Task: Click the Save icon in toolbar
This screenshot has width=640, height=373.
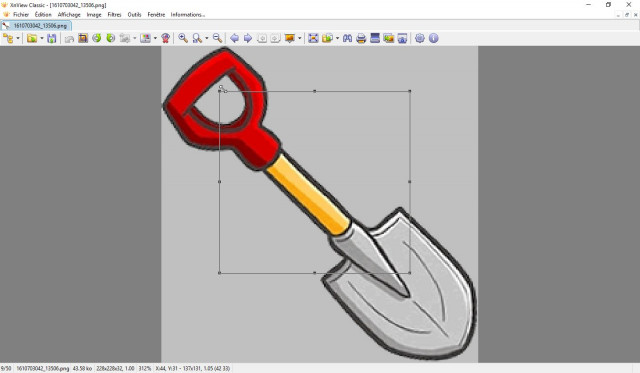Action: [51, 38]
